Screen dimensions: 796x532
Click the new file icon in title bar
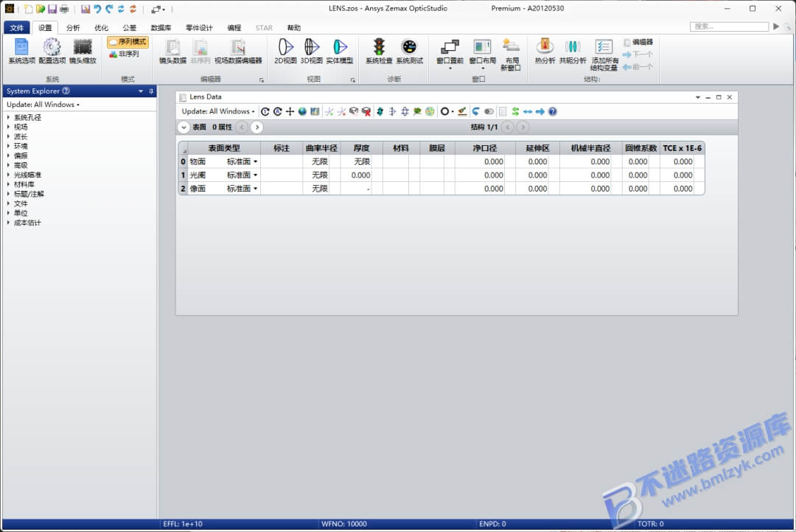pos(28,9)
